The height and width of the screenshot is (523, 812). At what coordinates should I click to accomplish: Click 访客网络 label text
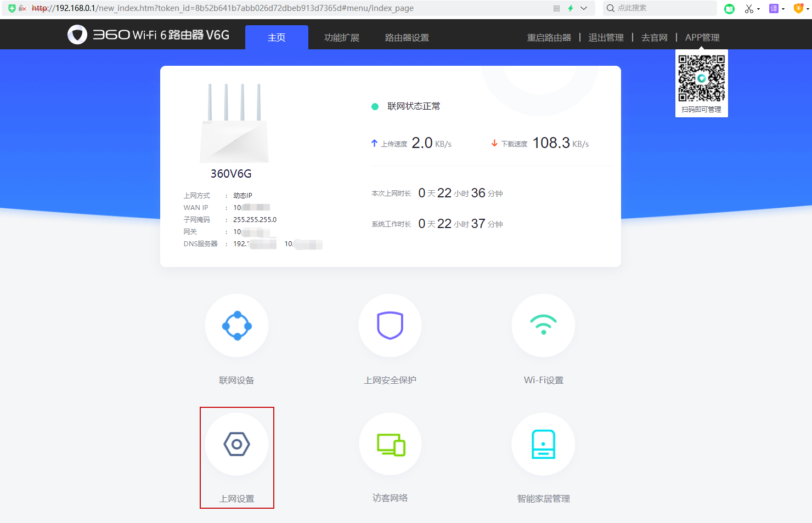[x=390, y=498]
